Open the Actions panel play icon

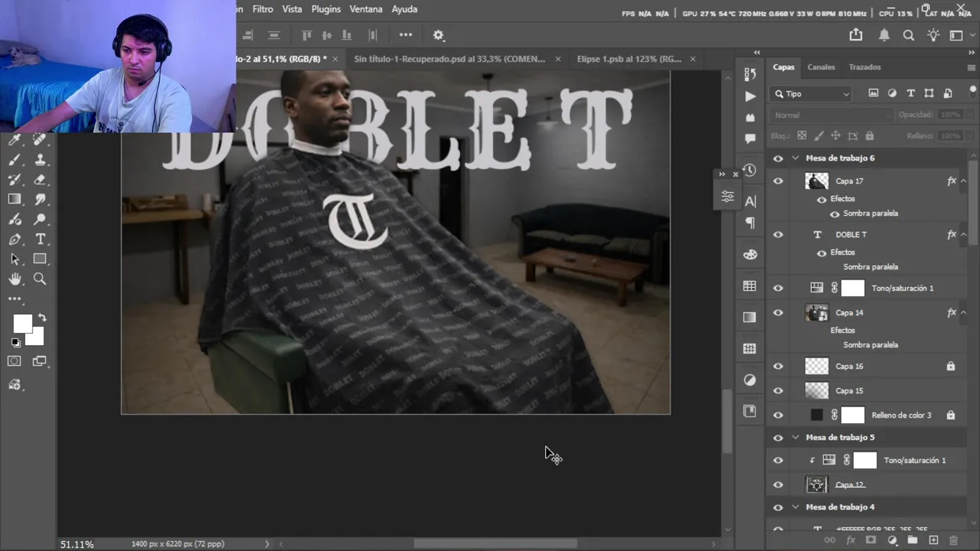tap(750, 96)
